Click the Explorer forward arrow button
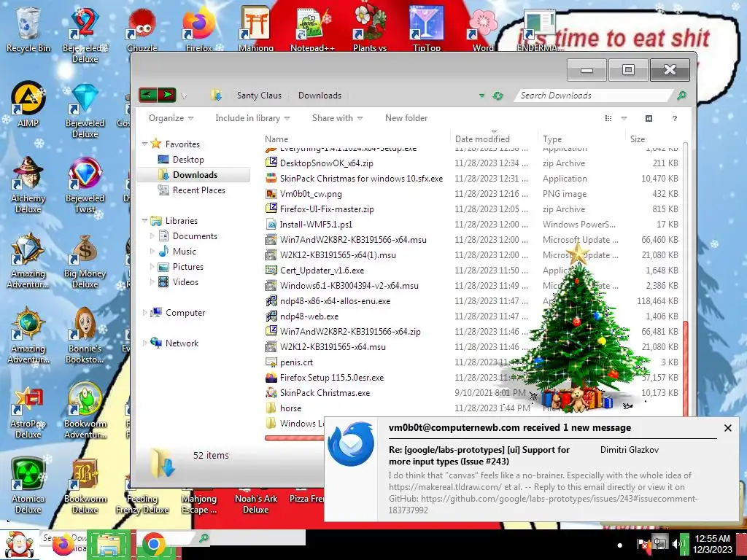The height and width of the screenshot is (560, 747). [167, 95]
